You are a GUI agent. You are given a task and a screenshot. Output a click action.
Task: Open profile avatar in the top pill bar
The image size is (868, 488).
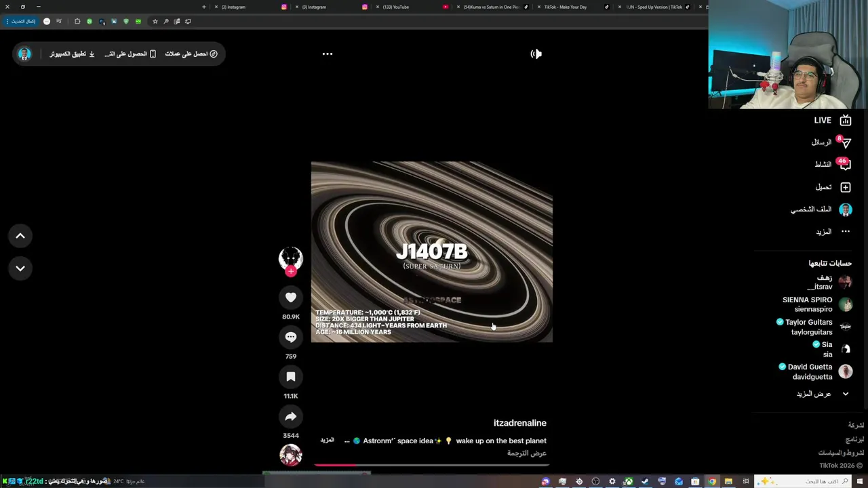(24, 54)
